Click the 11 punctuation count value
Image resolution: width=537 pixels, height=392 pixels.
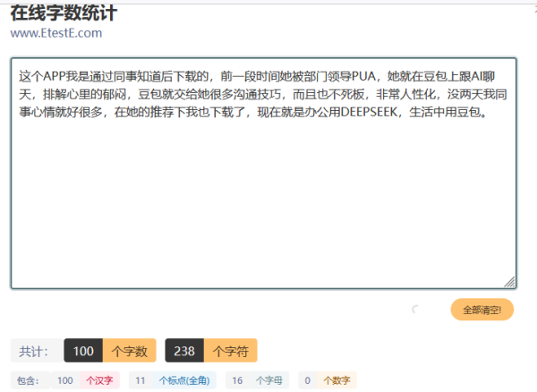coord(141,380)
